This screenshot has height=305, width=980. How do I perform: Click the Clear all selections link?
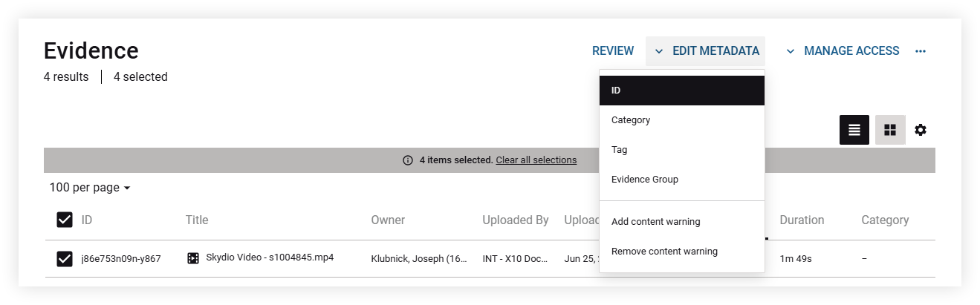[536, 160]
